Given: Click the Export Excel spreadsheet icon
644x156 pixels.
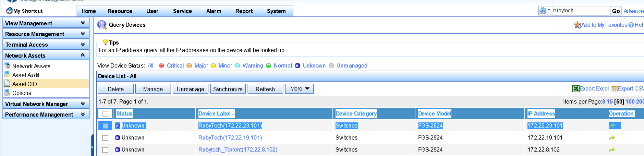Looking at the screenshot, I should click(576, 88).
